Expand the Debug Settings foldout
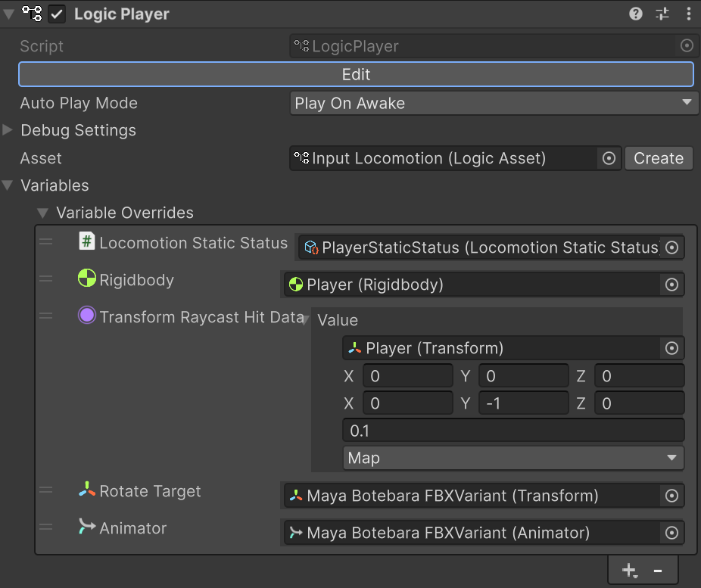The width and height of the screenshot is (701, 588). coord(8,130)
